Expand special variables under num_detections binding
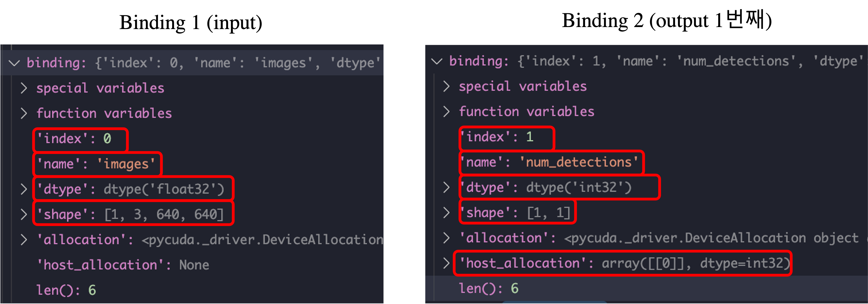The width and height of the screenshot is (868, 304). [x=446, y=86]
